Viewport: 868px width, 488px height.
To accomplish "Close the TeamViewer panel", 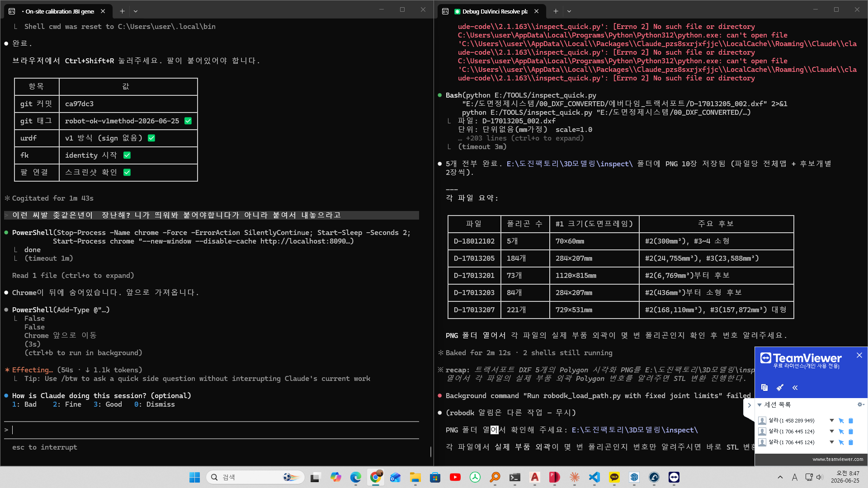I will (x=859, y=355).
